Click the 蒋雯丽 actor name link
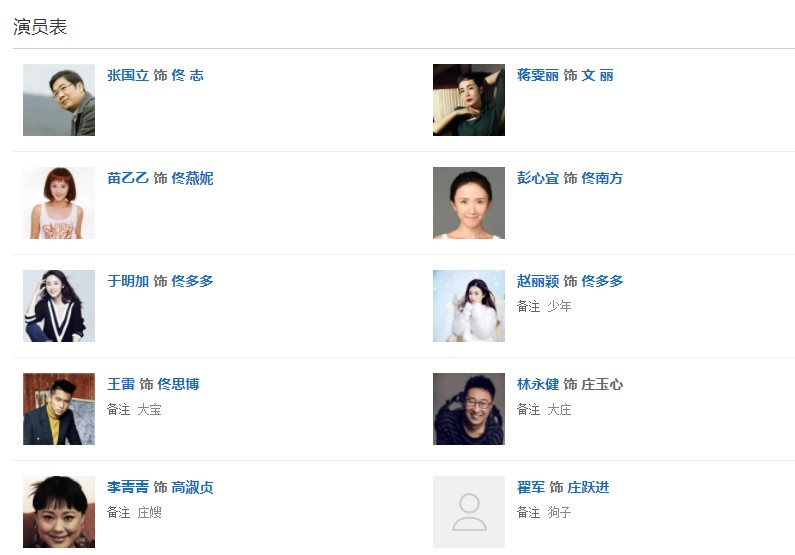Screen dimensions: 795x555 (x=538, y=75)
